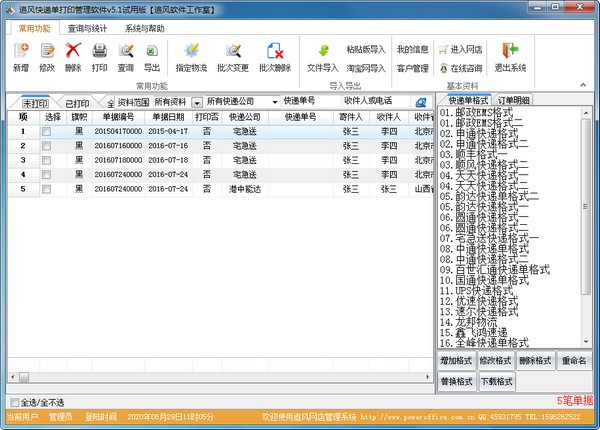Select the 已打印 tab
Screen dimensions: 600x430
click(x=77, y=103)
